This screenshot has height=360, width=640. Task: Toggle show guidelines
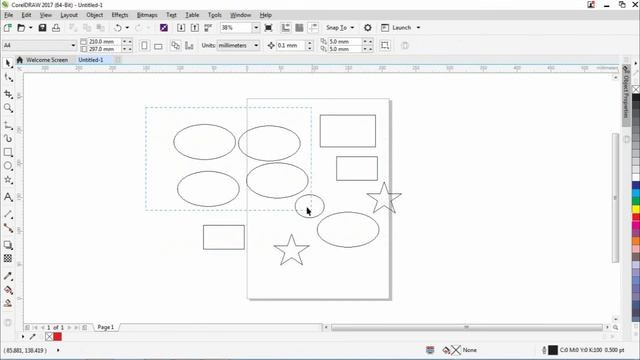[313, 28]
